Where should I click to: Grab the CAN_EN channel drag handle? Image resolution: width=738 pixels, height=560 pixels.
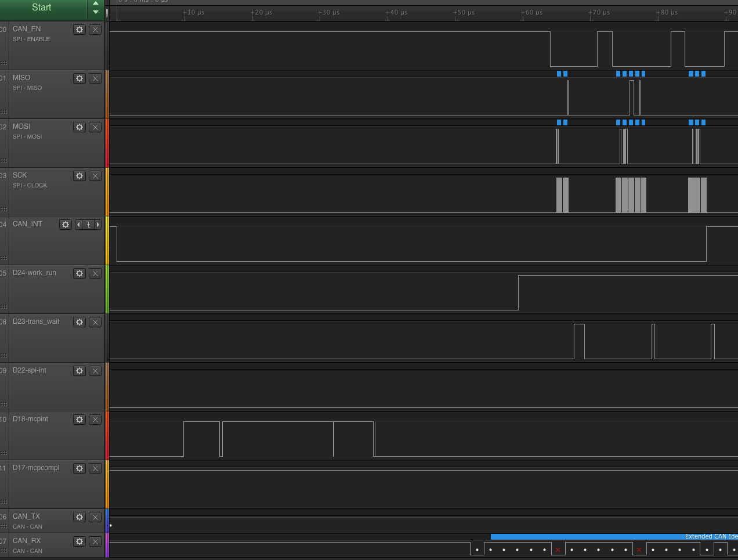pyautogui.click(x=4, y=63)
